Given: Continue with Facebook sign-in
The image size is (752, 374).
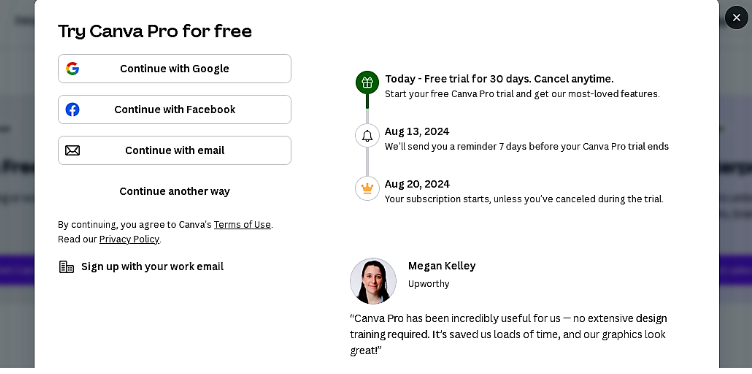Looking at the screenshot, I should pyautogui.click(x=175, y=109).
